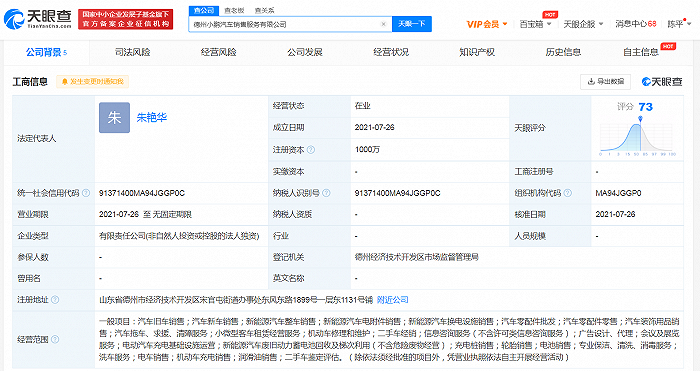Click the help icon beside 经营范围

point(55,339)
